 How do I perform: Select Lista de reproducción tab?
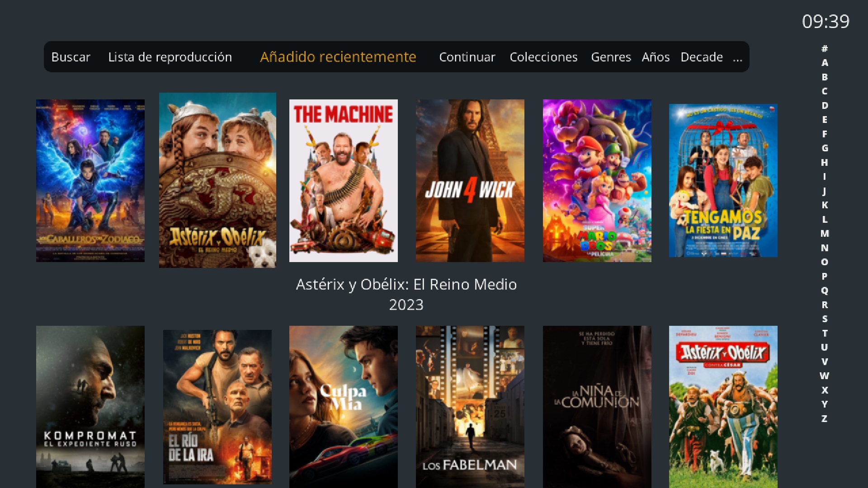coord(170,57)
